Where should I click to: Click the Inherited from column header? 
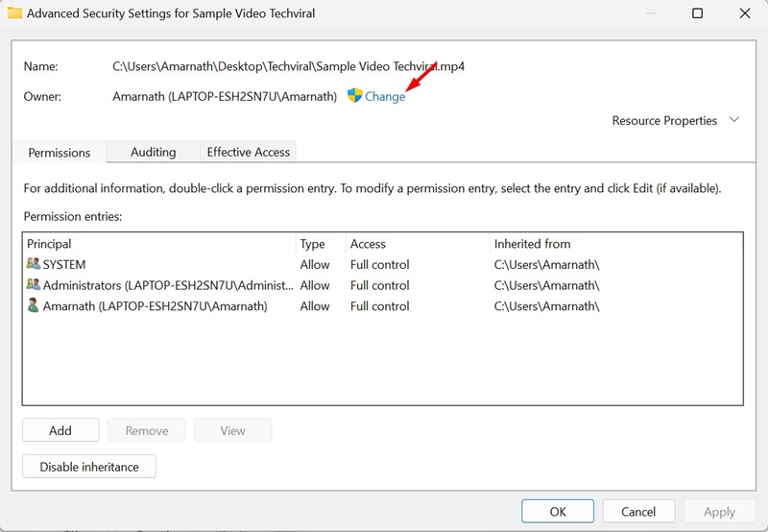tap(532, 244)
